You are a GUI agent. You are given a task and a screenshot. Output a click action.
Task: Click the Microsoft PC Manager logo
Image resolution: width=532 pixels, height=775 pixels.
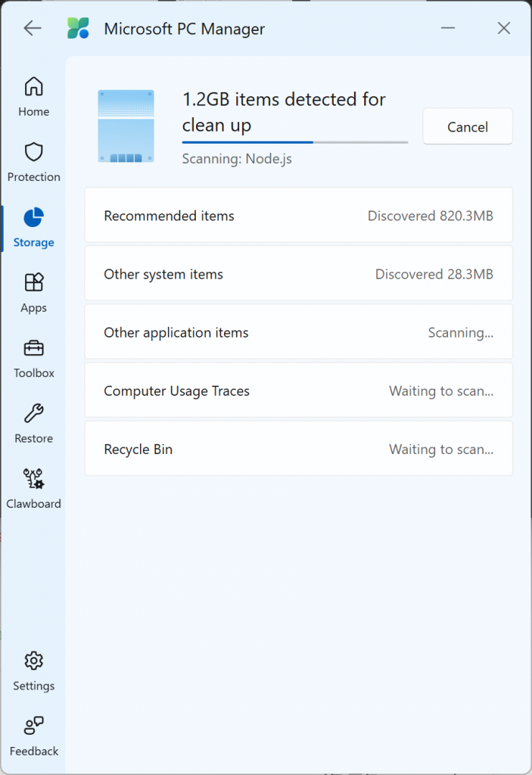78,28
